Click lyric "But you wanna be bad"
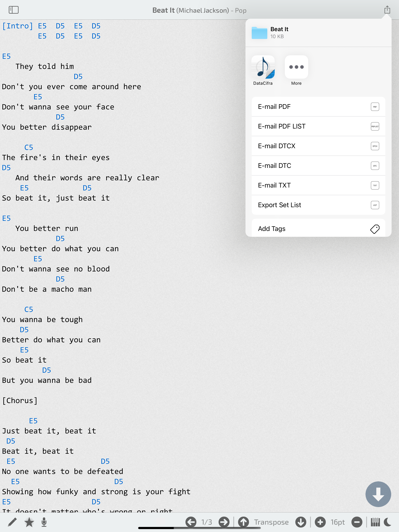 [47, 381]
